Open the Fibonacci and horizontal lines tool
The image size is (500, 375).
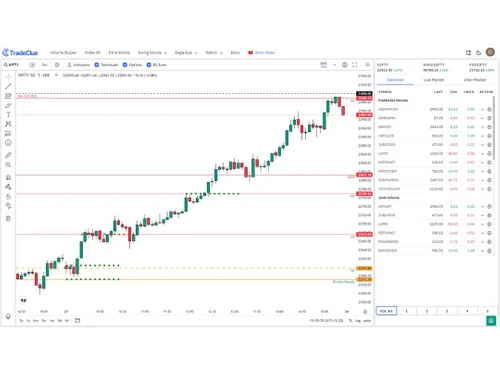(x=8, y=96)
